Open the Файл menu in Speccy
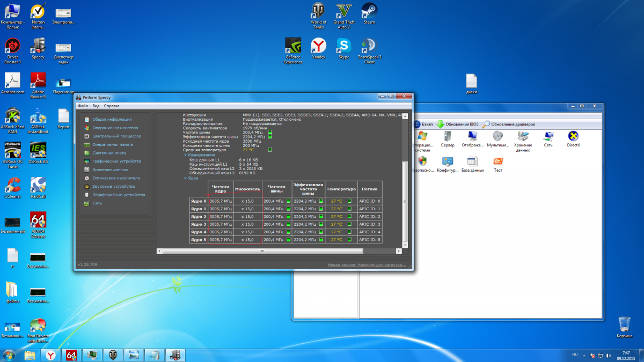 83,106
